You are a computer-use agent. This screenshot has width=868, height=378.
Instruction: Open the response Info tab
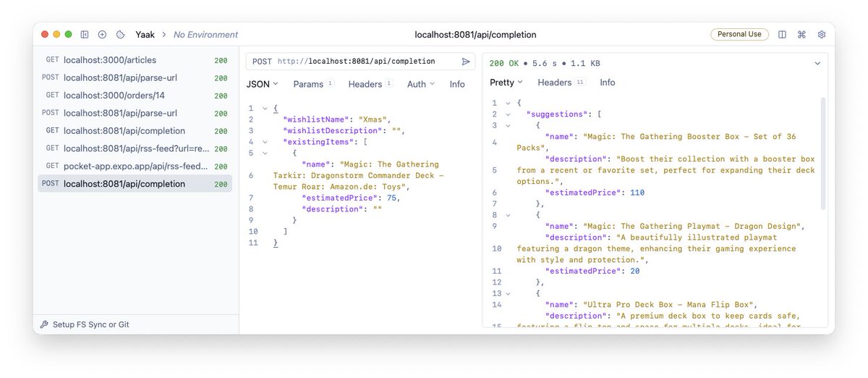[608, 83]
